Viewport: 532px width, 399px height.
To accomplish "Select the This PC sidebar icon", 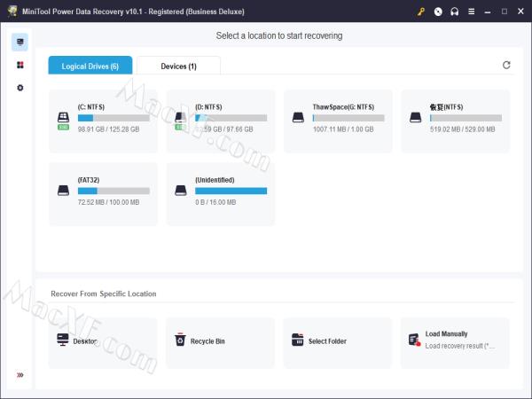I will click(20, 42).
